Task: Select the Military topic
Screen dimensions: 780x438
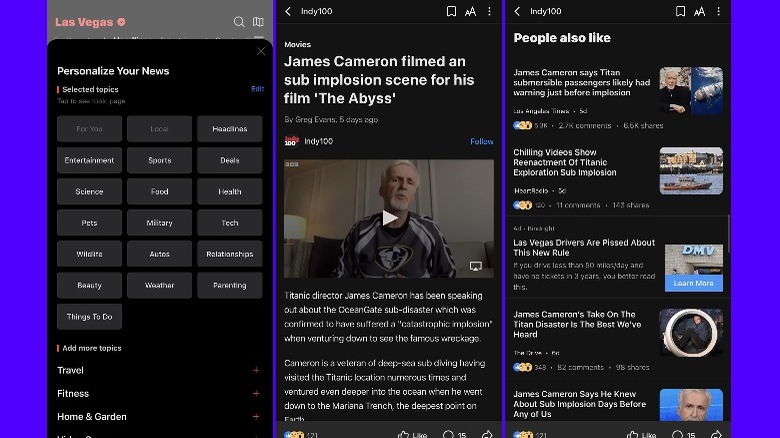Action: [x=159, y=223]
